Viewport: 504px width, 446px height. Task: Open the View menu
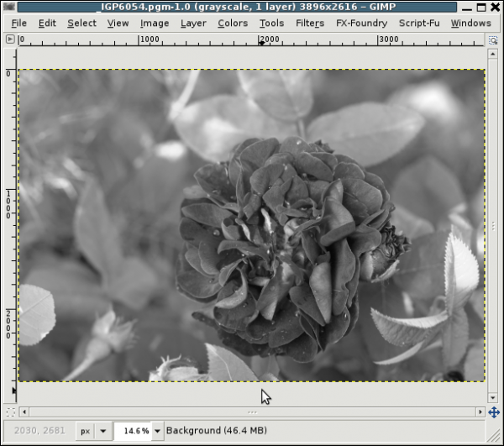[118, 24]
